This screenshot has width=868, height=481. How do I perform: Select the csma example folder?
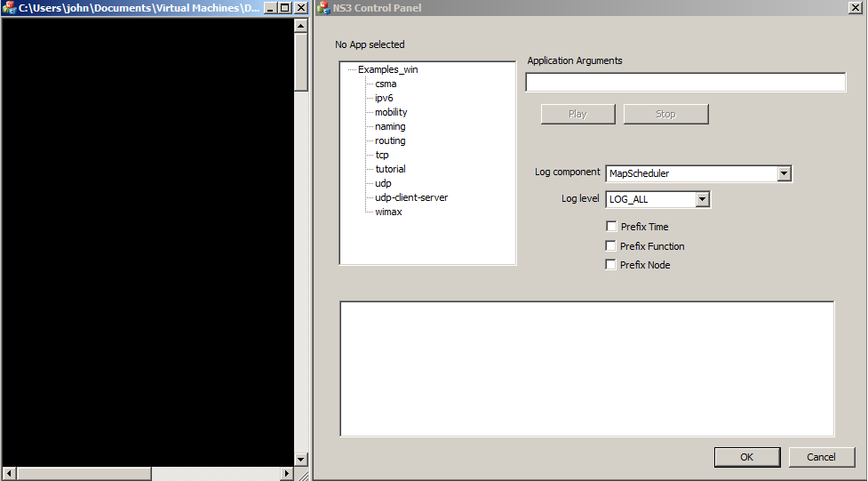(386, 84)
